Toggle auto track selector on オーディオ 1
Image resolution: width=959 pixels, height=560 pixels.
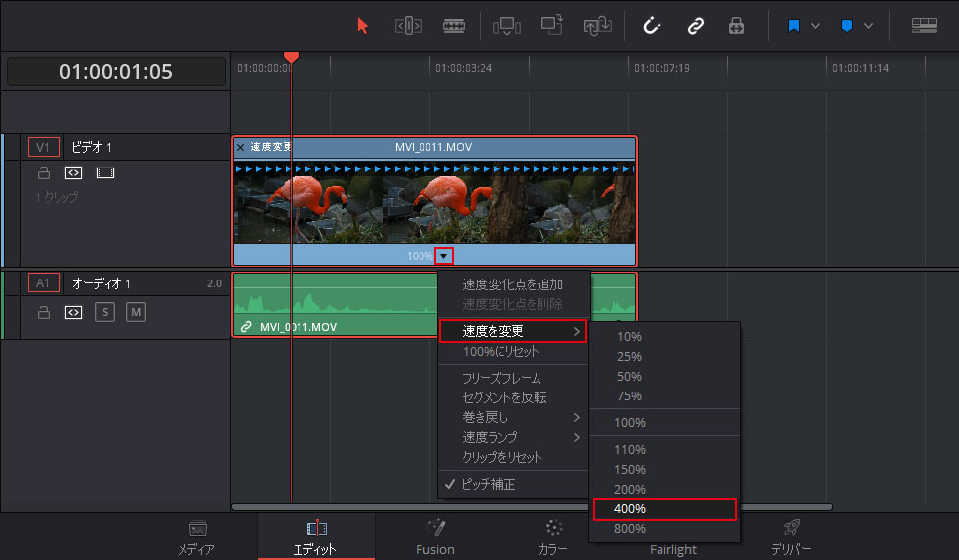[74, 312]
